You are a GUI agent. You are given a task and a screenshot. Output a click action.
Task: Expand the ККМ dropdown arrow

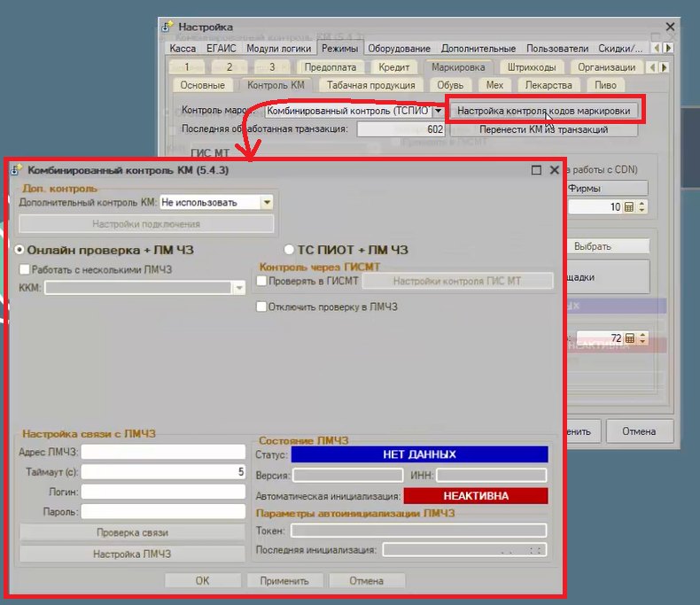coord(239,288)
